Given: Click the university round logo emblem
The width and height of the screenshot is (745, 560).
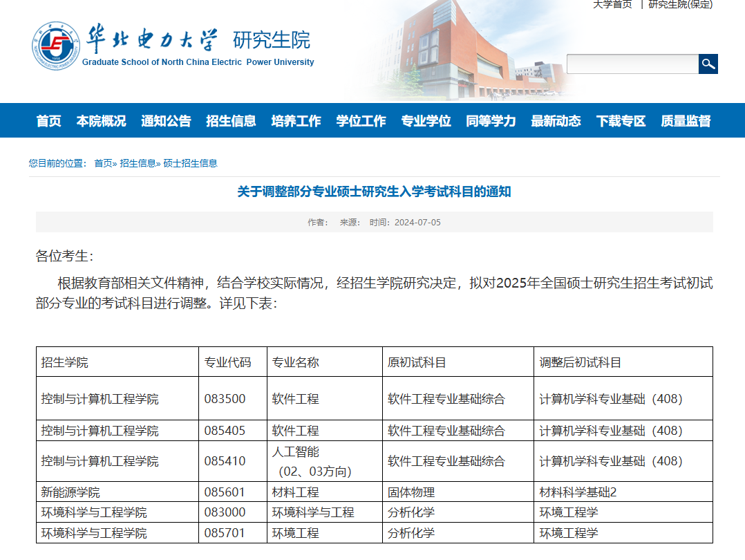Looking at the screenshot, I should [56, 46].
